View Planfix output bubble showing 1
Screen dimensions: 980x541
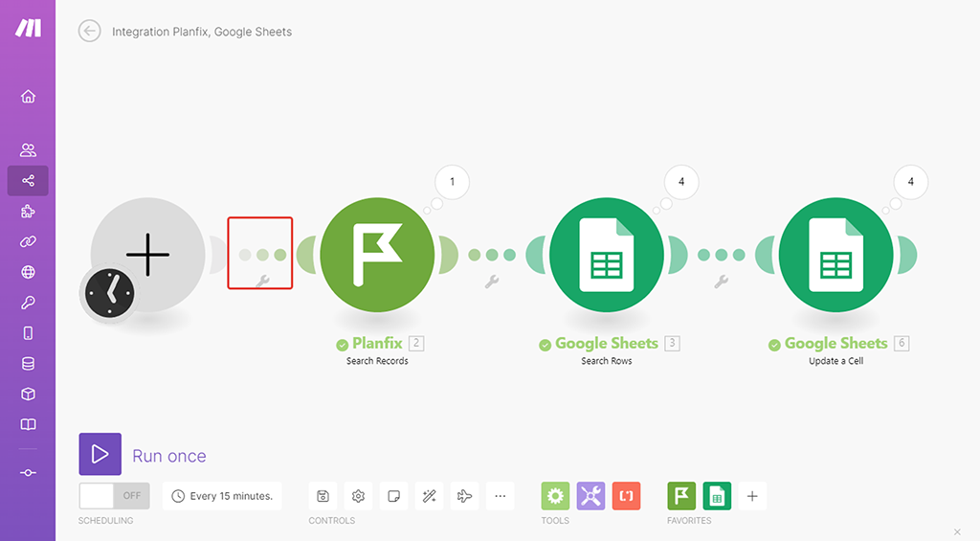[x=452, y=182]
